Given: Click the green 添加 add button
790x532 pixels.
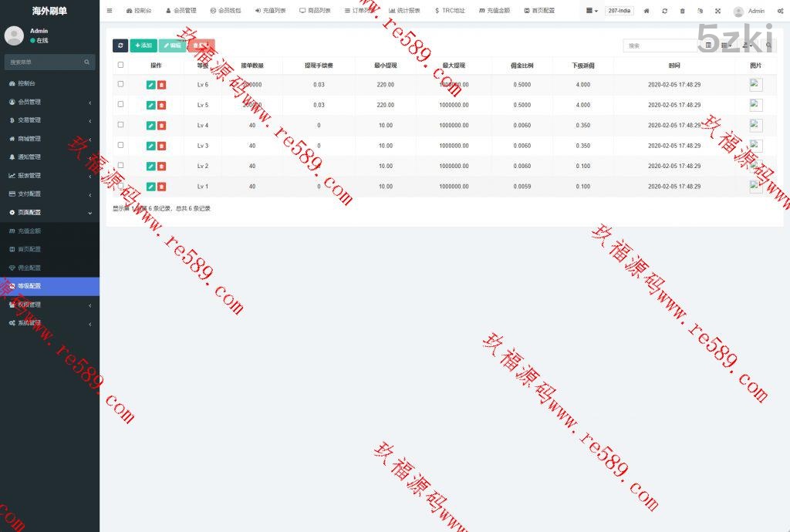Looking at the screenshot, I should pos(143,45).
